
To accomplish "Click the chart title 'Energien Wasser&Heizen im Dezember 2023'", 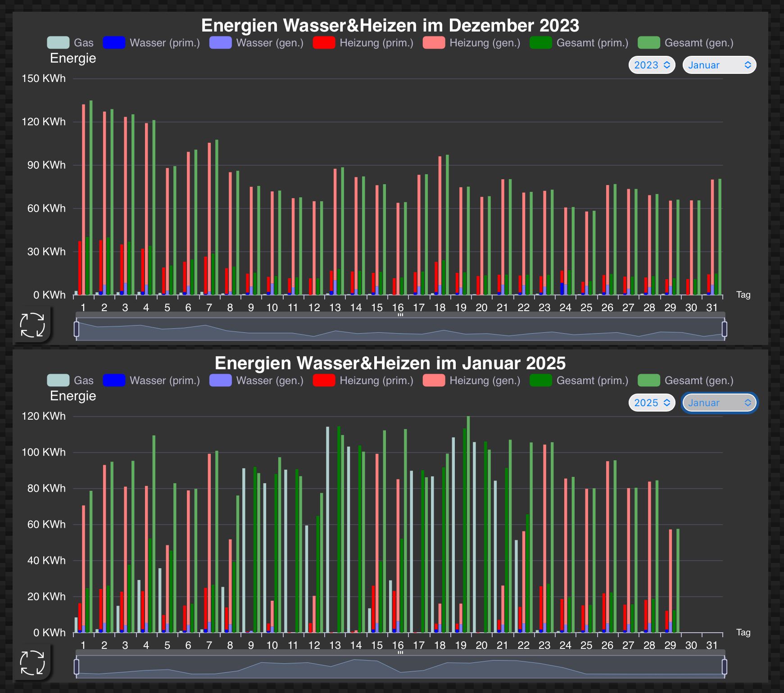I will [x=390, y=25].
